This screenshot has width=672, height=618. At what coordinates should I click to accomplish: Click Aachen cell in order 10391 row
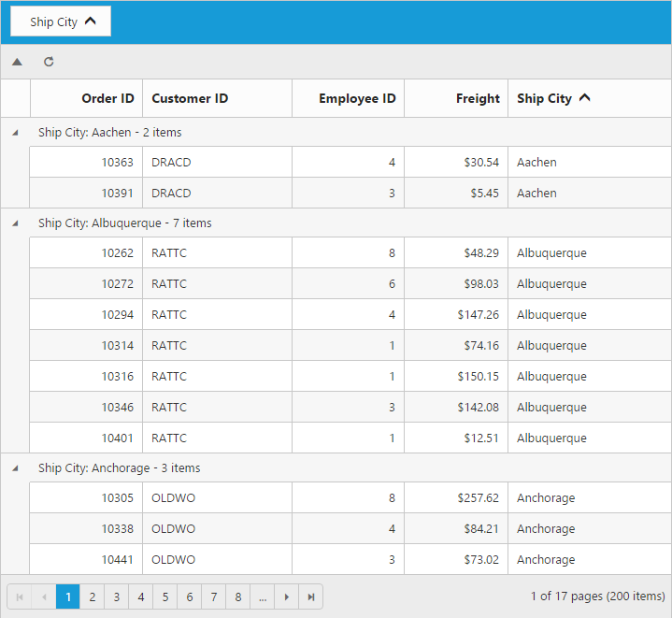(x=590, y=194)
